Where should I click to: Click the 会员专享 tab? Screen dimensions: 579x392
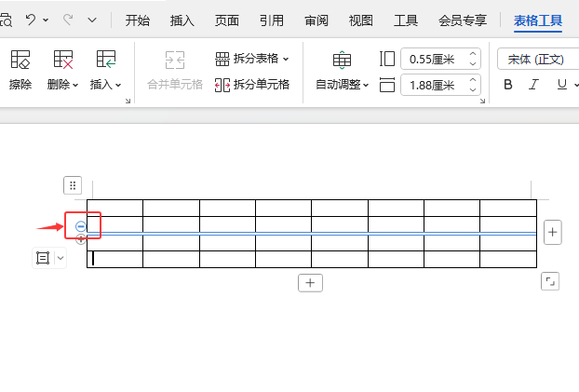point(463,20)
